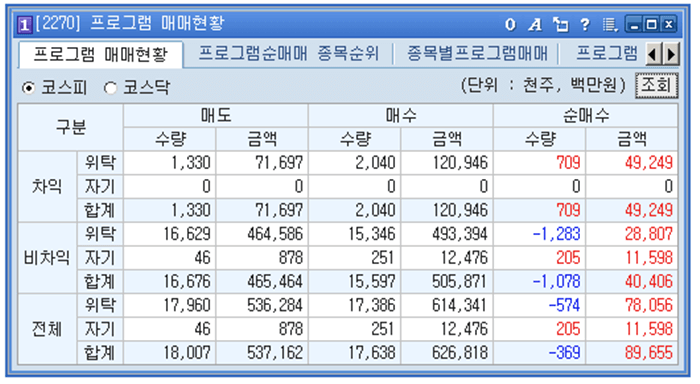Open 프로그램순매매 종목순위 tab
The width and height of the screenshot is (700, 384).
tap(288, 54)
